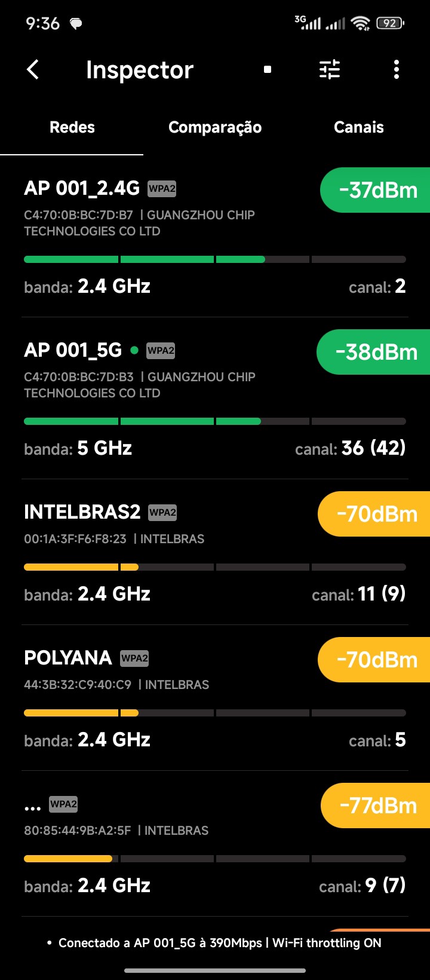430x980 pixels.
Task: Open the Canais tab
Action: click(x=358, y=127)
